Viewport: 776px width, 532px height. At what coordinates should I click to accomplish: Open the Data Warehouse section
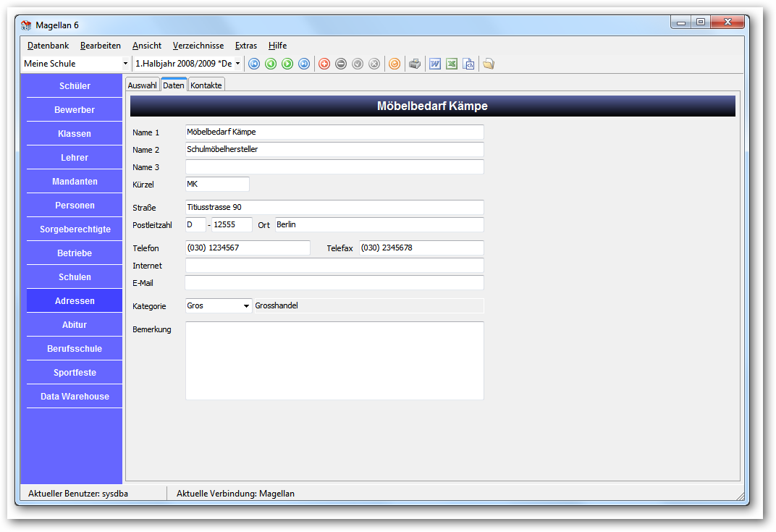[75, 397]
